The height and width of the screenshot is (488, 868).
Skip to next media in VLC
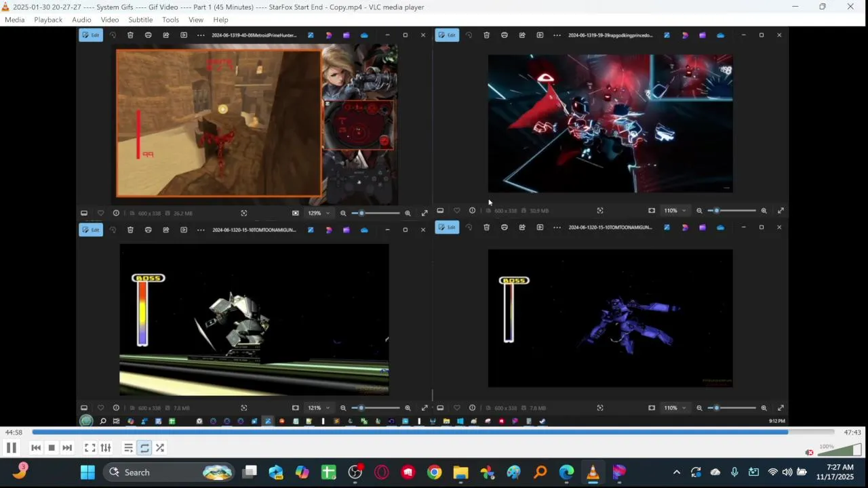(67, 448)
